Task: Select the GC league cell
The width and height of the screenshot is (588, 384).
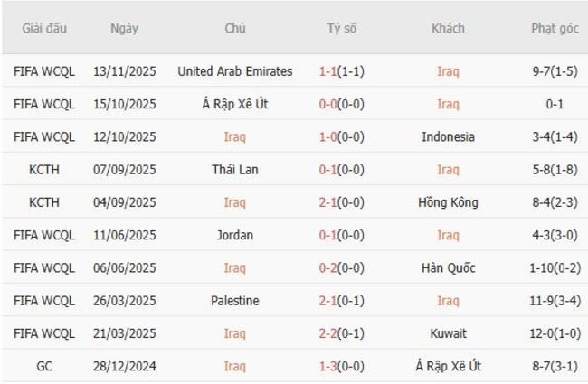Action: [45, 367]
